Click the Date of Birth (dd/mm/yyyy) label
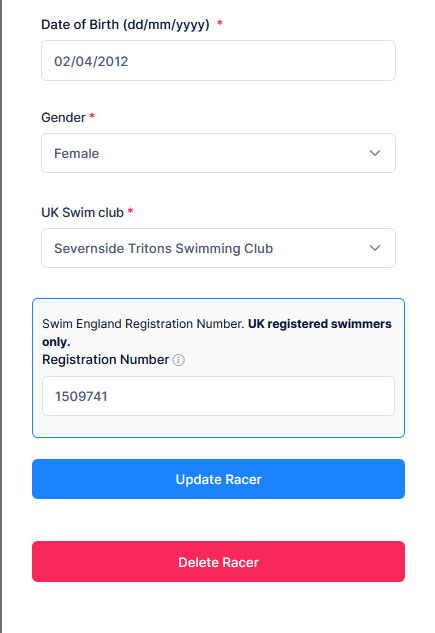The image size is (435, 633). (125, 25)
